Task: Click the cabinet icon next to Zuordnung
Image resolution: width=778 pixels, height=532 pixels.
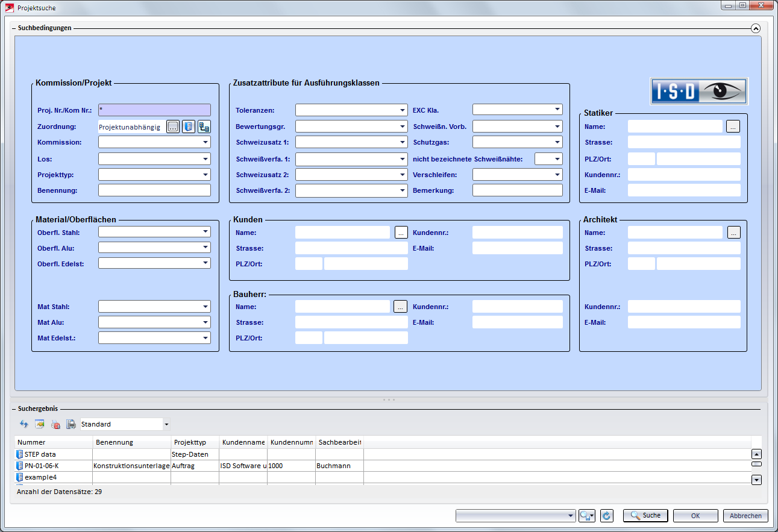Action: 189,127
